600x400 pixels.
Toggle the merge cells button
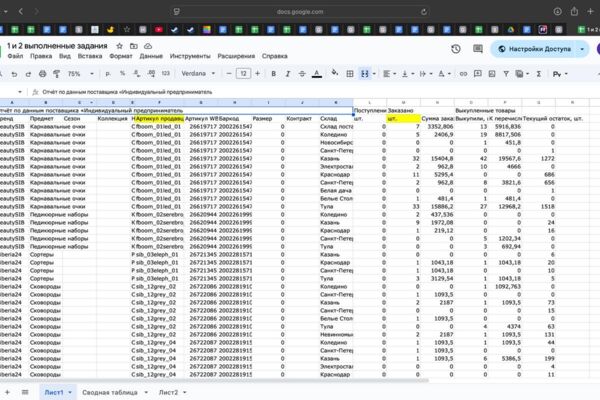[364, 73]
